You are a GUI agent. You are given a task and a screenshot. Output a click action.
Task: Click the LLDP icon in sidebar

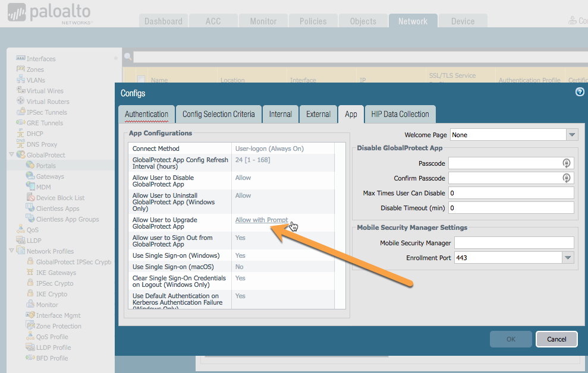20,240
